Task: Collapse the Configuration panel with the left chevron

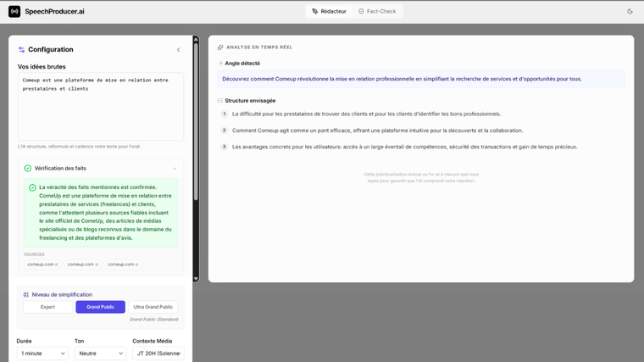Action: coord(178,50)
